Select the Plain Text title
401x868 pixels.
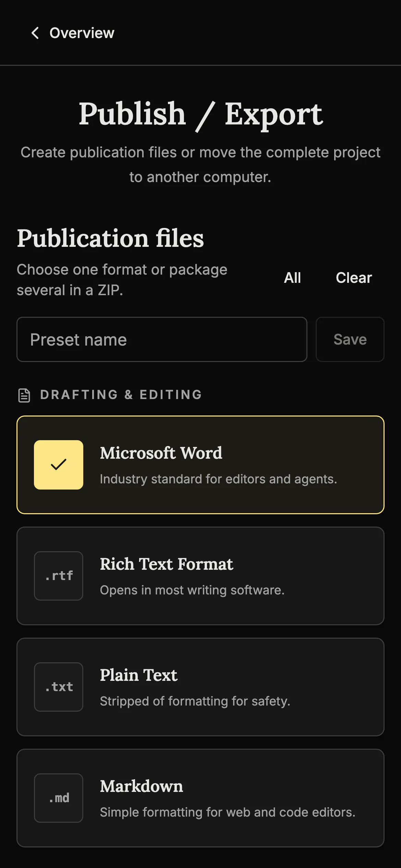pos(138,675)
